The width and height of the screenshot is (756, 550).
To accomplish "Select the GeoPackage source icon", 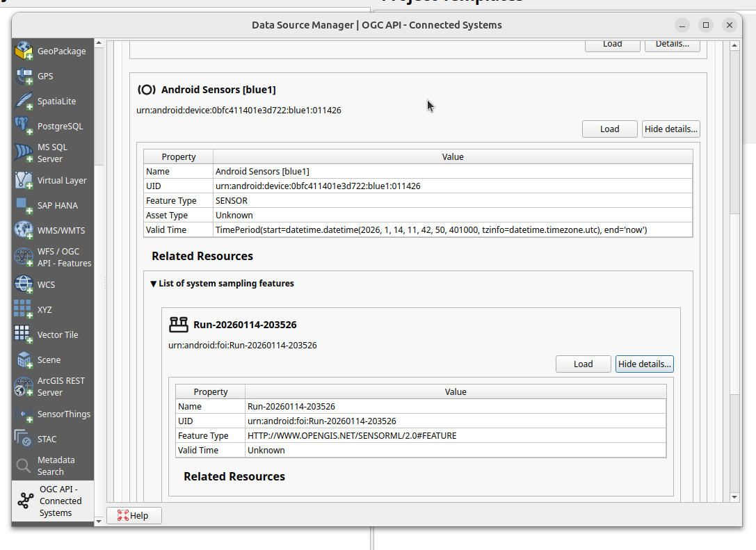I will [24, 51].
